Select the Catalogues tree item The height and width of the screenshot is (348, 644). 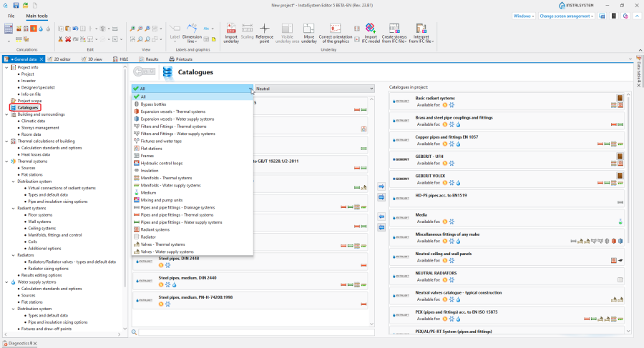[x=27, y=107]
